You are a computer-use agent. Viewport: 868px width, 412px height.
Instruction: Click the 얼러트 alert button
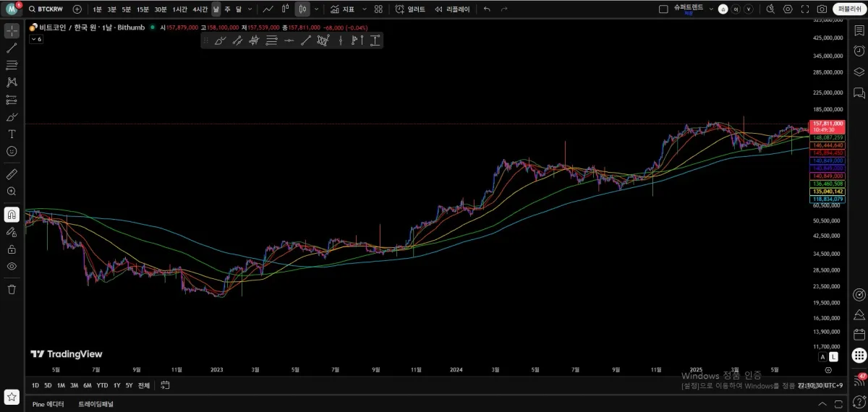pos(410,9)
